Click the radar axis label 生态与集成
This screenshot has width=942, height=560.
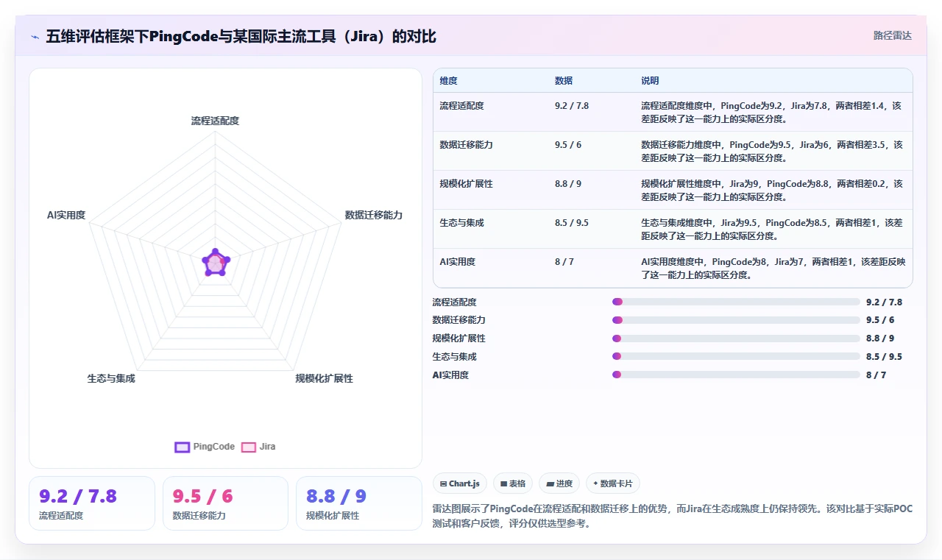111,378
